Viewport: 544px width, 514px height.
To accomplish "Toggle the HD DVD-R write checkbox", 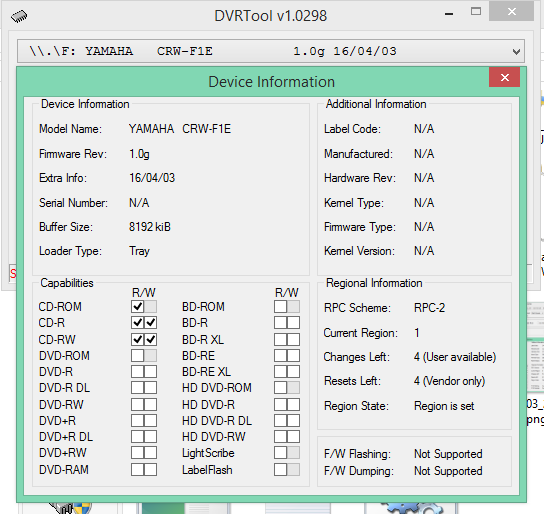I will point(294,404).
